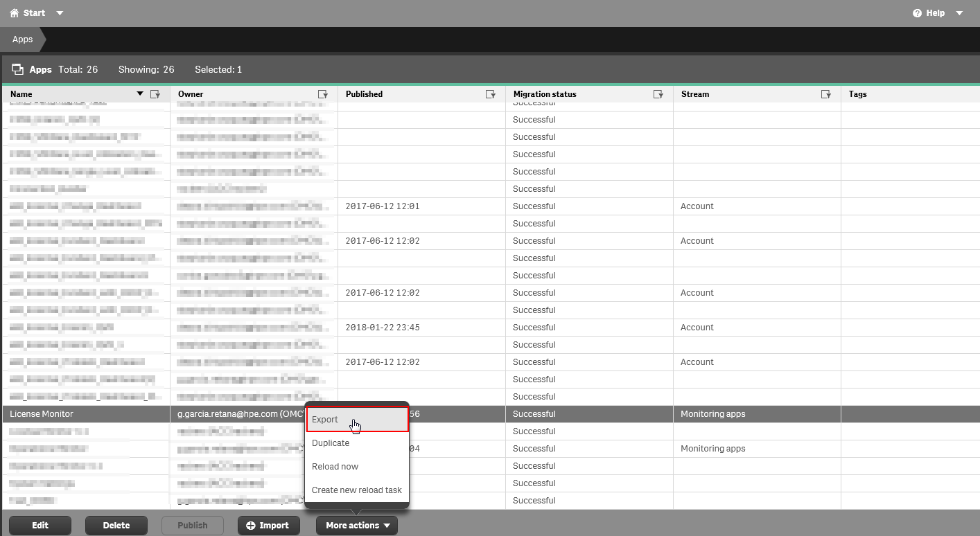Screen dimensions: 980x536
Task: Click the Help question mark icon
Action: [917, 13]
